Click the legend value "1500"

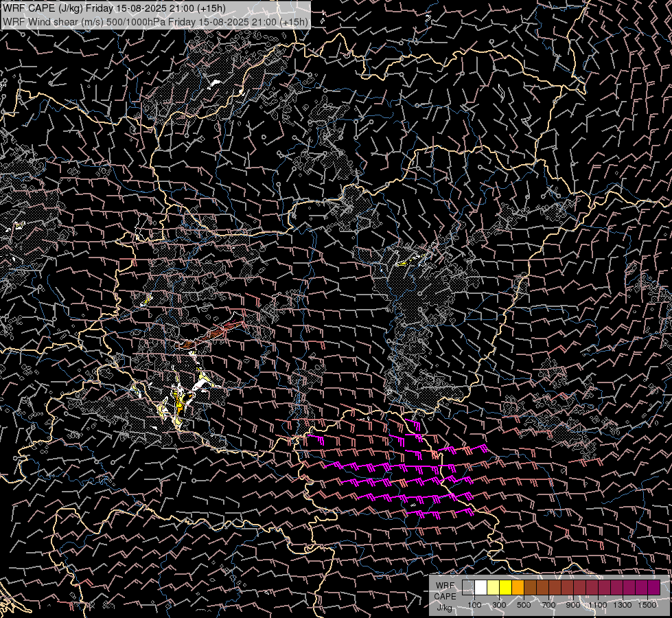pyautogui.click(x=647, y=605)
